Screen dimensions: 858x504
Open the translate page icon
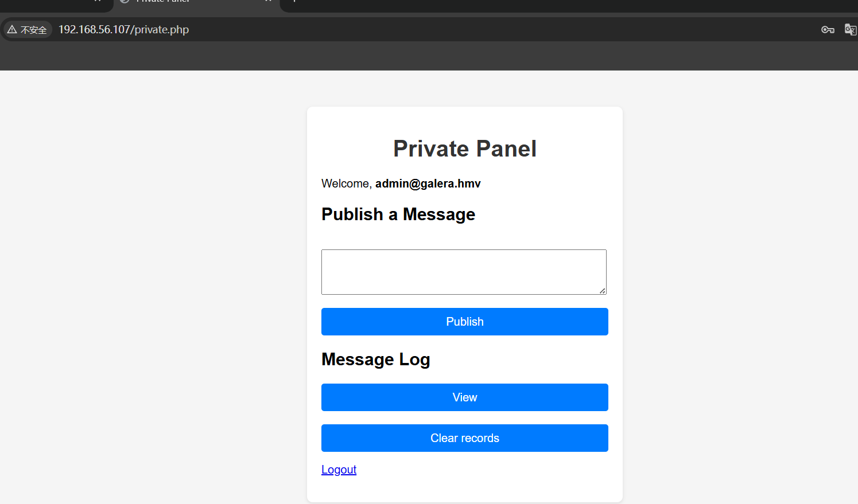tap(851, 30)
